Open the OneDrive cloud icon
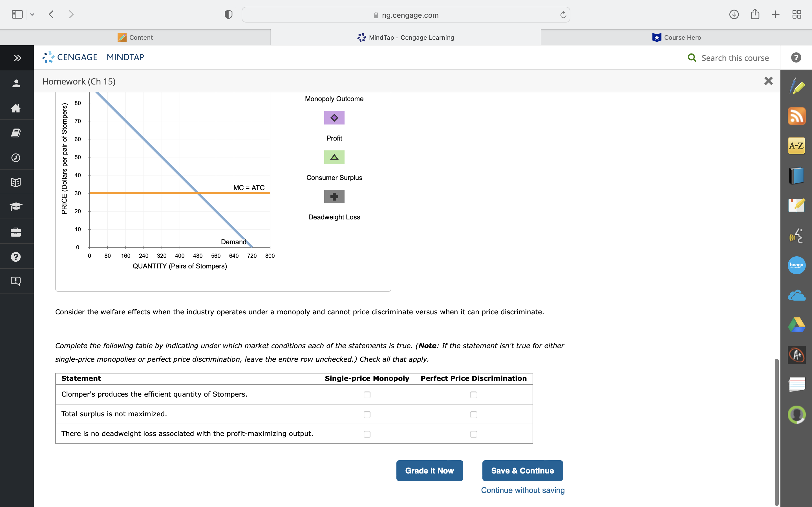812x507 pixels. click(x=796, y=296)
